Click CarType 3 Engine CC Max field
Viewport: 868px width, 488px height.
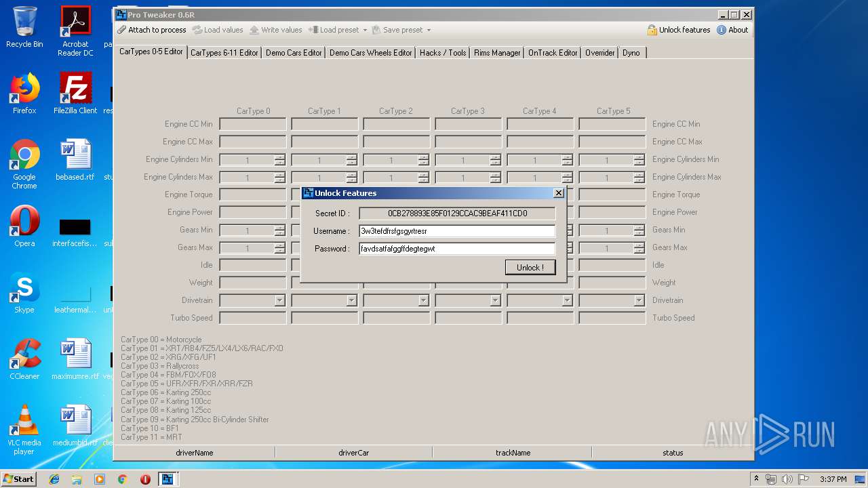tap(469, 142)
